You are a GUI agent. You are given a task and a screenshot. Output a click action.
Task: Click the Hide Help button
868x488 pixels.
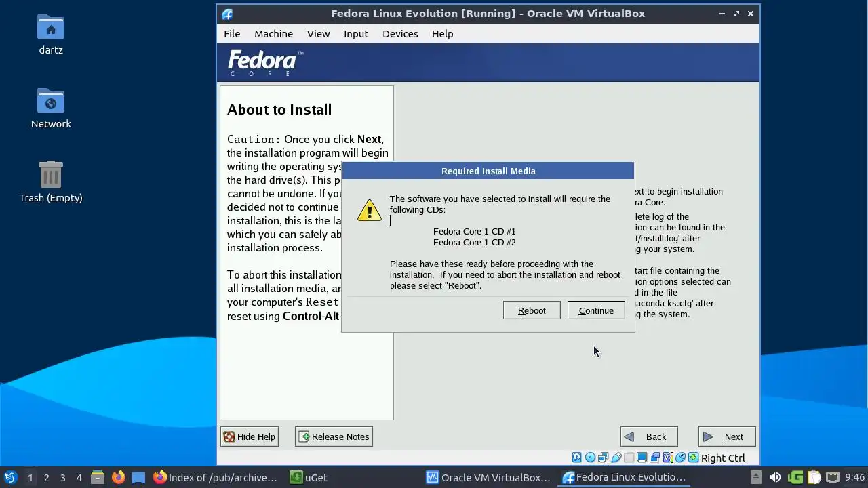pos(249,436)
